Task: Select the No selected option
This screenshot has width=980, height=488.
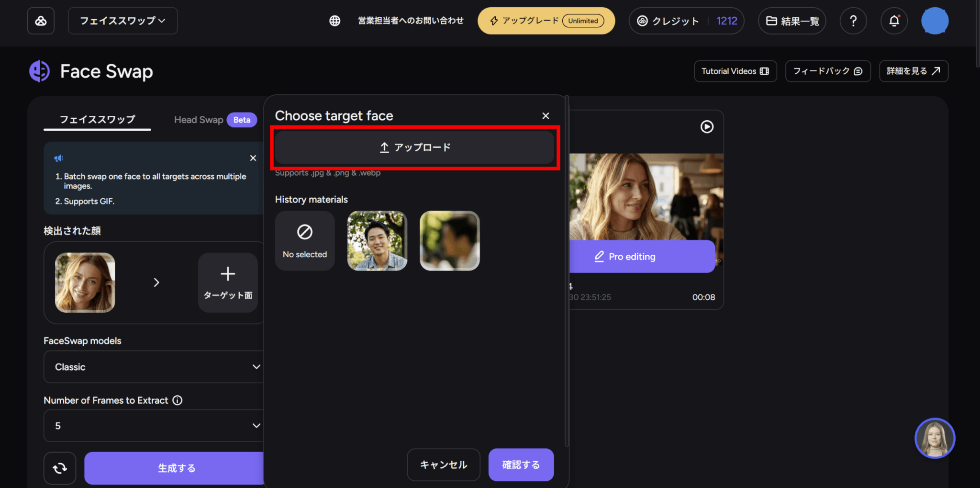Action: 305,241
